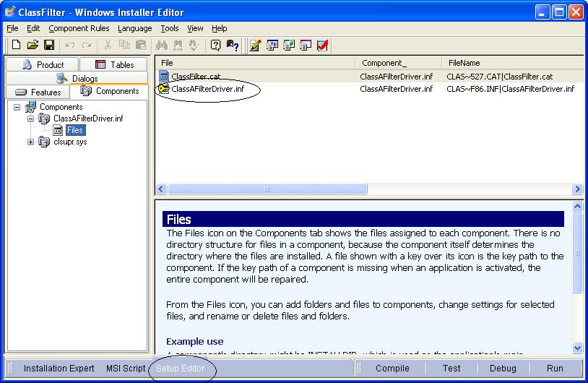Open the Language menu
Viewport: 588px width, 383px height.
pos(134,28)
